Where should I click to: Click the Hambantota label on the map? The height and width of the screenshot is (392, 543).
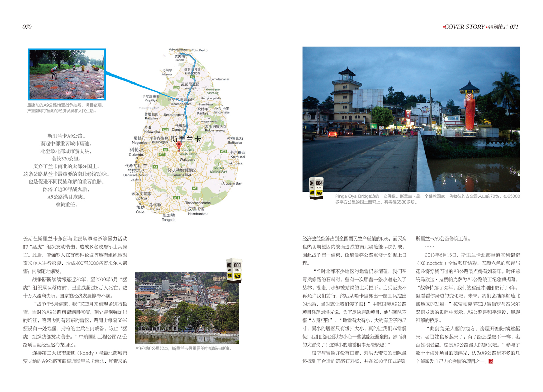198,214
